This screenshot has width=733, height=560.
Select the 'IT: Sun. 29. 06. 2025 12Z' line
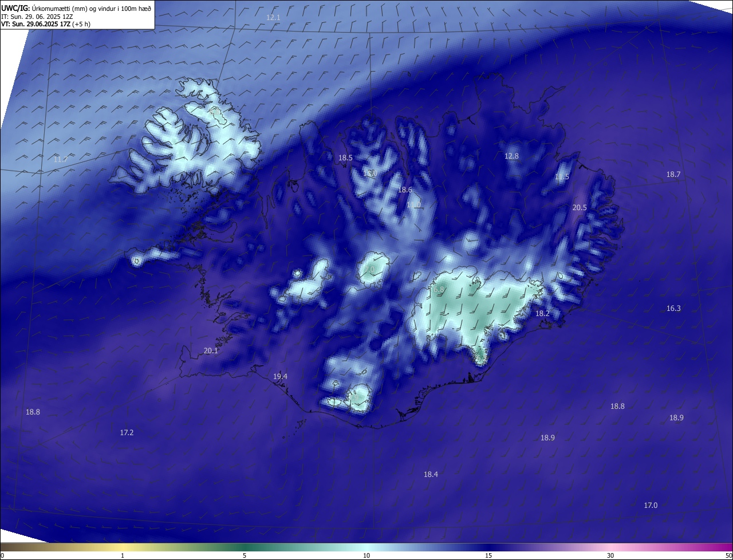click(x=37, y=17)
